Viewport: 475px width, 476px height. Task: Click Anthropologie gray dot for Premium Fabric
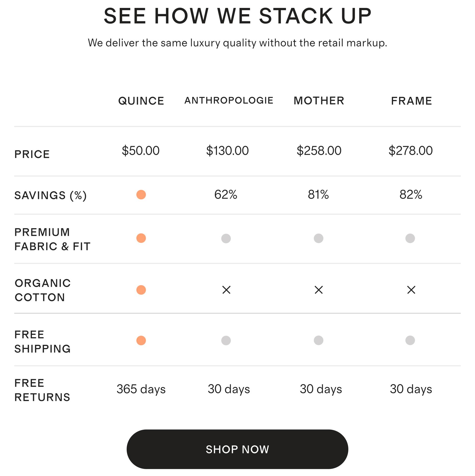226,238
